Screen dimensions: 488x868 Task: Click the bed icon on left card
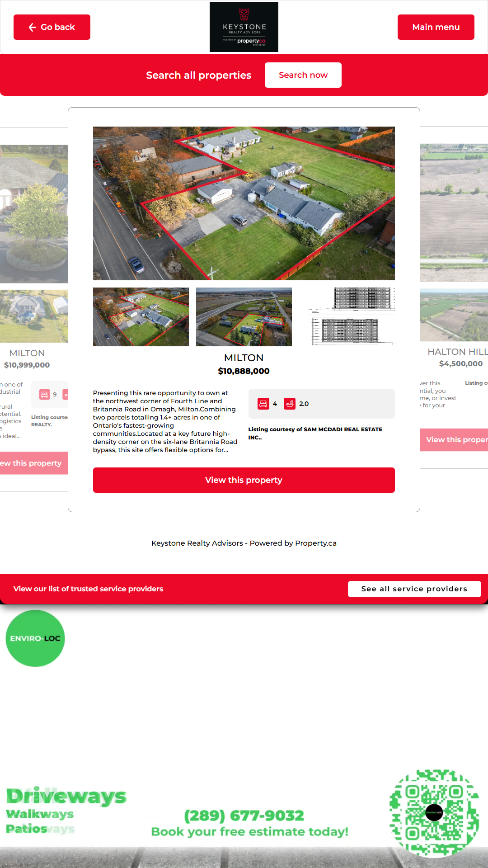(x=44, y=395)
